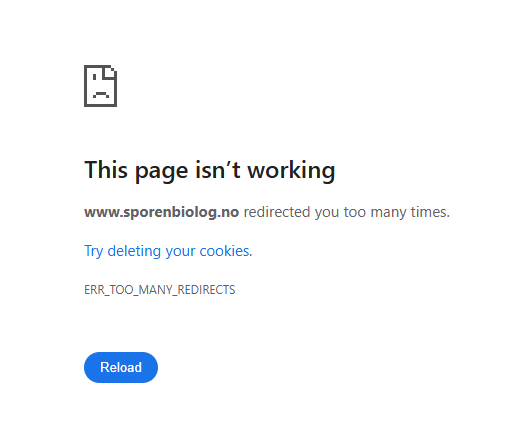The width and height of the screenshot is (514, 443).
Task: Click the word deleting in the cookies link
Action: pos(134,251)
